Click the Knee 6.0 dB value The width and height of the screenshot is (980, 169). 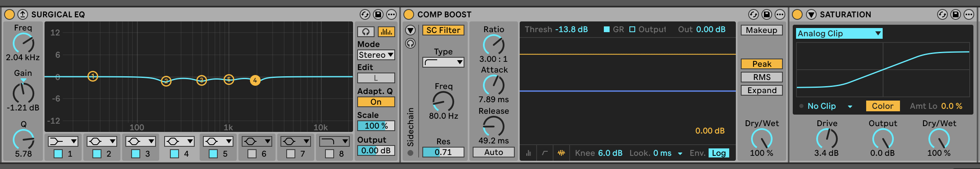(x=610, y=153)
